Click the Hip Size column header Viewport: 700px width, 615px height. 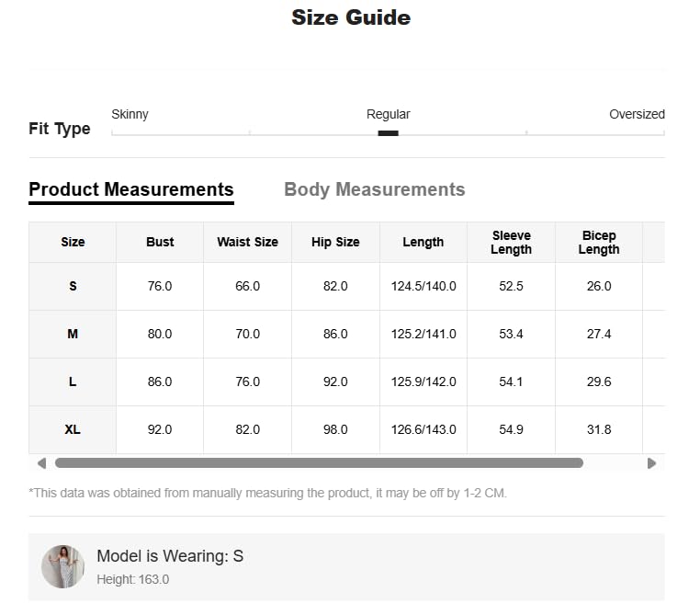click(335, 242)
